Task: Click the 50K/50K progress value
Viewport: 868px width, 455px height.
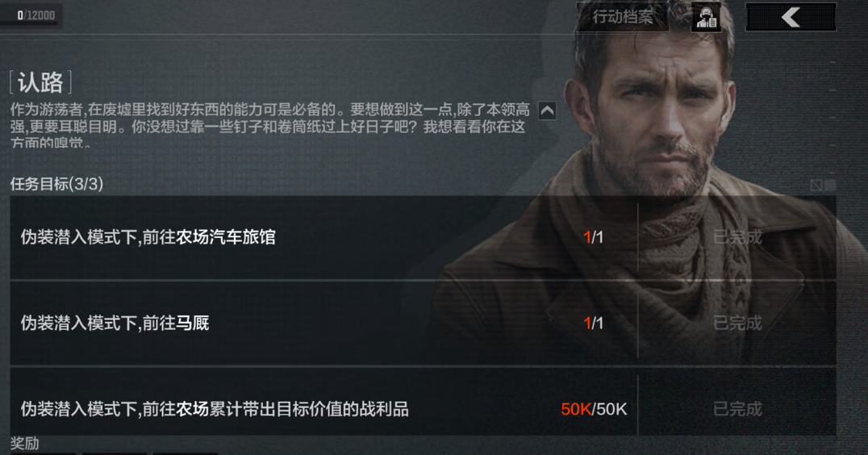Action: [x=594, y=409]
